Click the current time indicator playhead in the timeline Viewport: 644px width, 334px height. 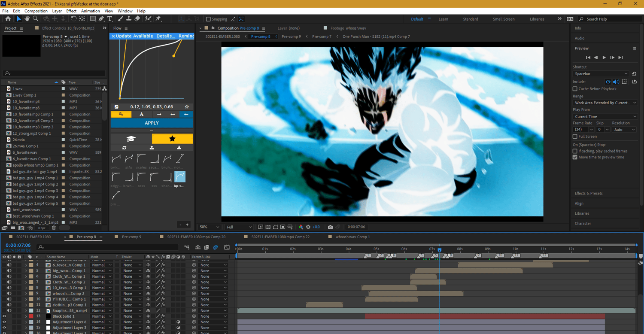[439, 249]
